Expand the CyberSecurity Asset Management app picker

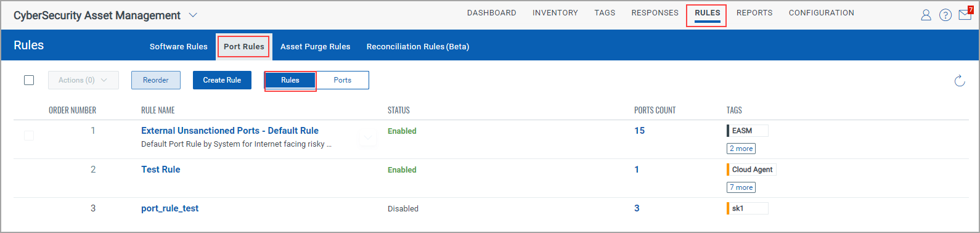193,15
